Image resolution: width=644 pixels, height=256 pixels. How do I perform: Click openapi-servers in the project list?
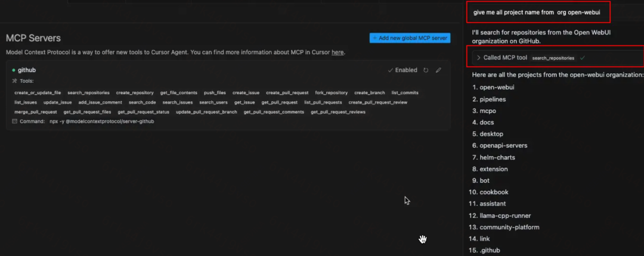[x=503, y=145]
